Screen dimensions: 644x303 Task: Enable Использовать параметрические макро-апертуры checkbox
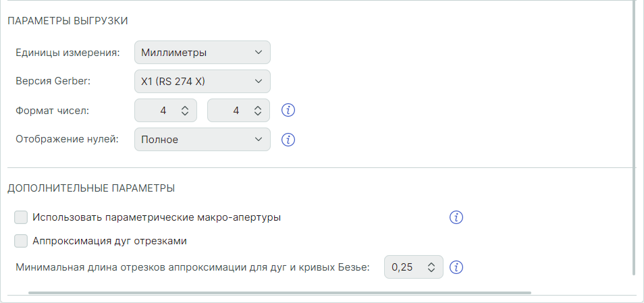[21, 217]
